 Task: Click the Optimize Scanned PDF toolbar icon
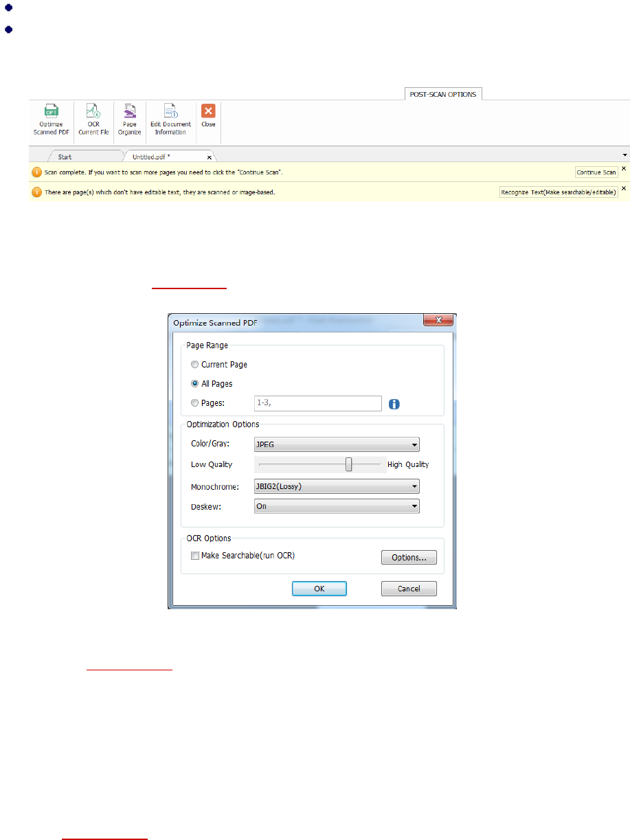coord(51,120)
